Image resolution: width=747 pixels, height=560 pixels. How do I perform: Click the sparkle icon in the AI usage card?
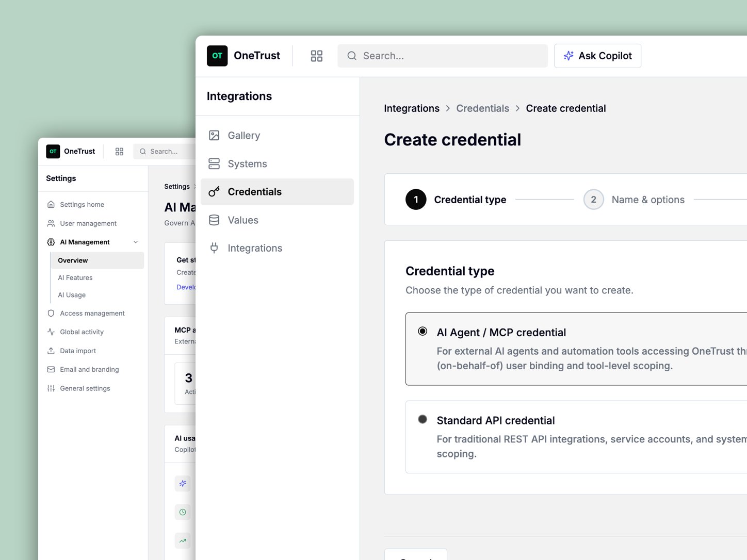tap(183, 484)
